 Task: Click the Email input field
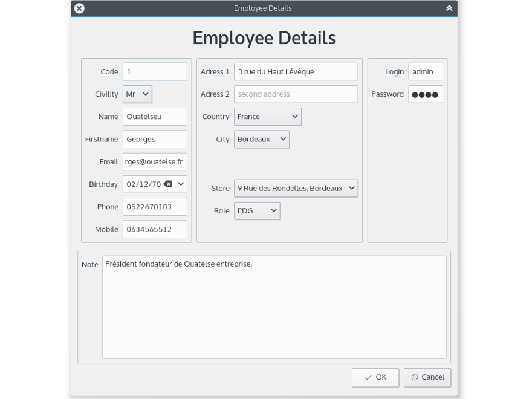[x=154, y=161]
